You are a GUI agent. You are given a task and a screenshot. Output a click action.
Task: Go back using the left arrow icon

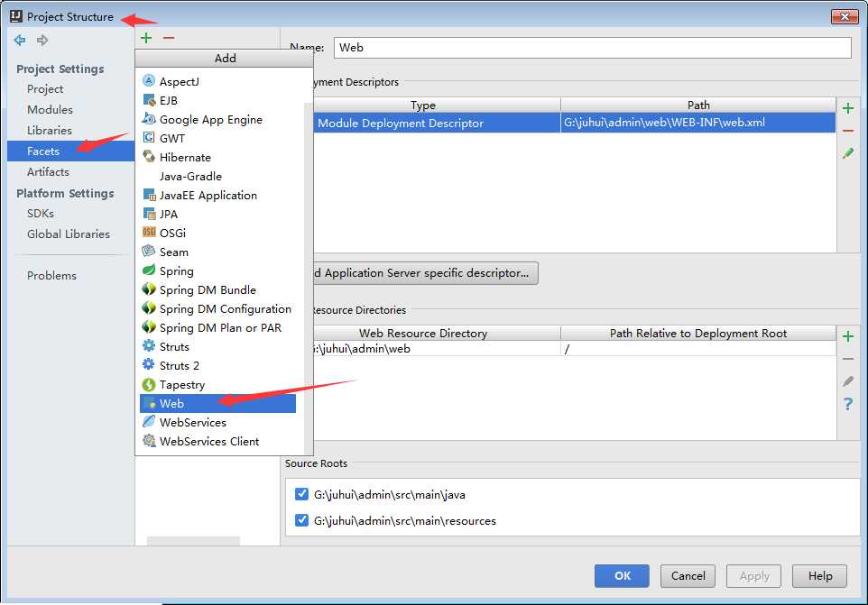pos(20,40)
